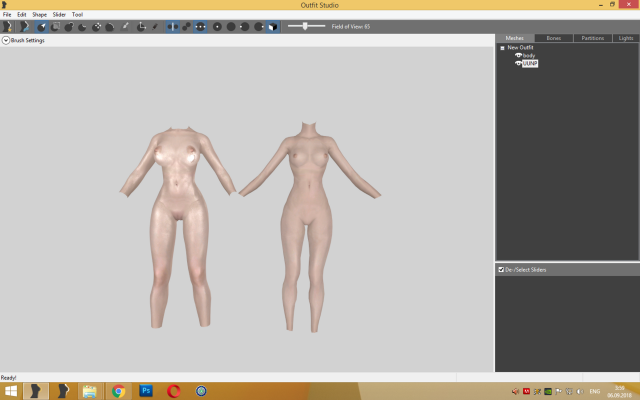
Task: Click the white cube toolbar icon
Action: 273,27
